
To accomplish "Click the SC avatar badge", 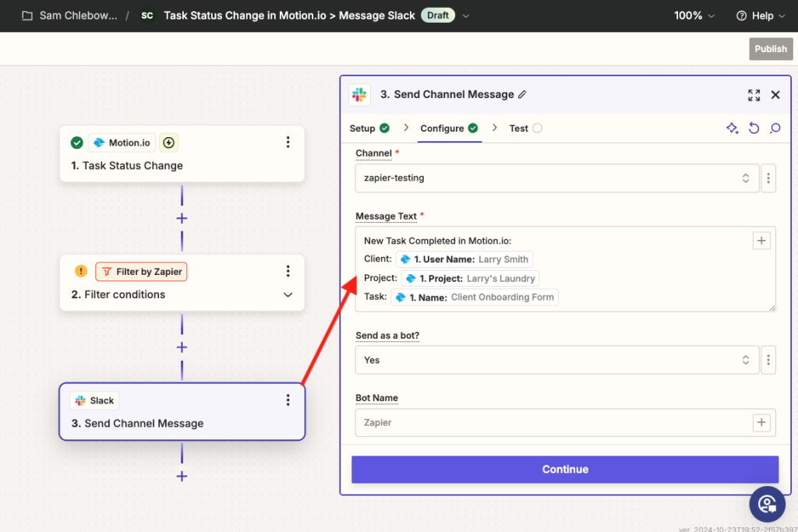I will pos(147,16).
